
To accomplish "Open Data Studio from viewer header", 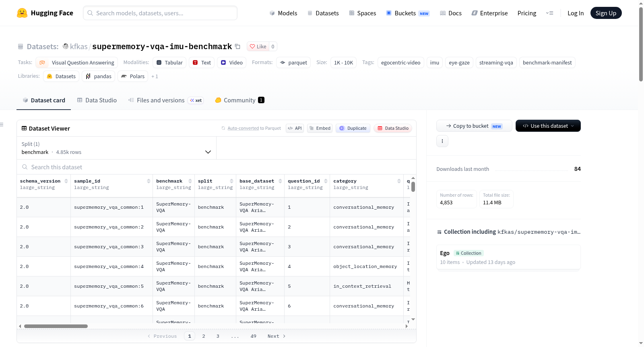I will tap(393, 128).
